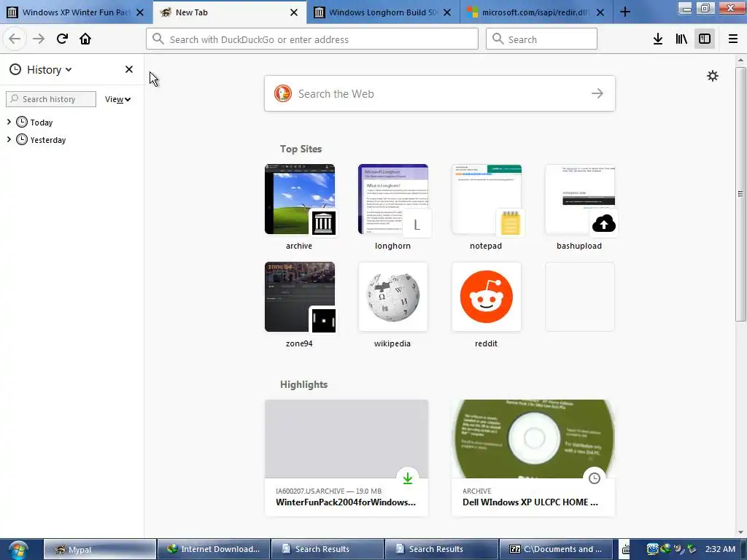Switch to Mypal in the taskbar
747x560 pixels.
[100, 549]
